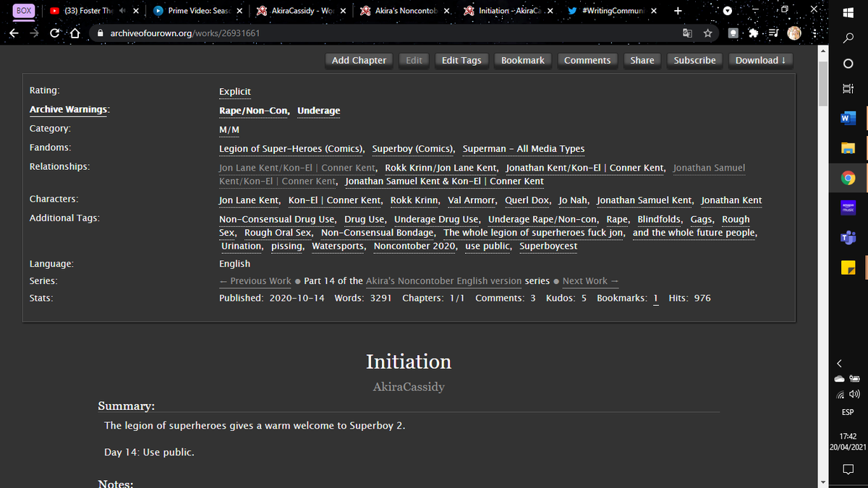Open the Bookmarks count link in stats

pos(655,298)
